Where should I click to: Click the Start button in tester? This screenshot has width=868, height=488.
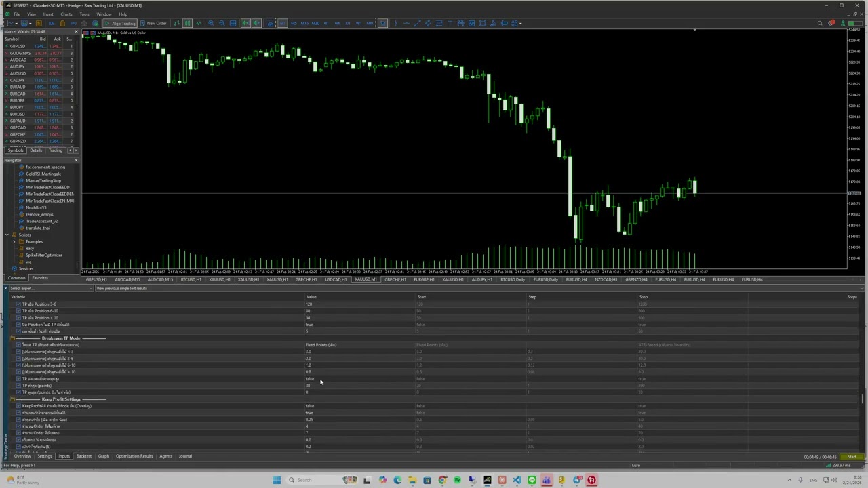point(852,457)
